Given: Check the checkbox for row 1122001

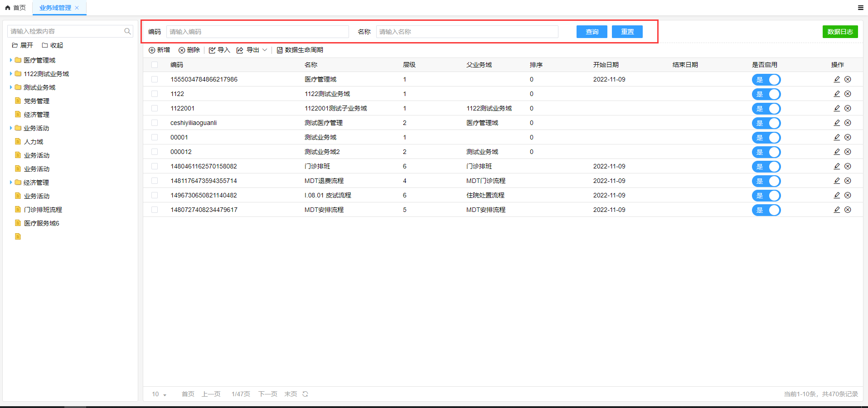Looking at the screenshot, I should [x=155, y=108].
